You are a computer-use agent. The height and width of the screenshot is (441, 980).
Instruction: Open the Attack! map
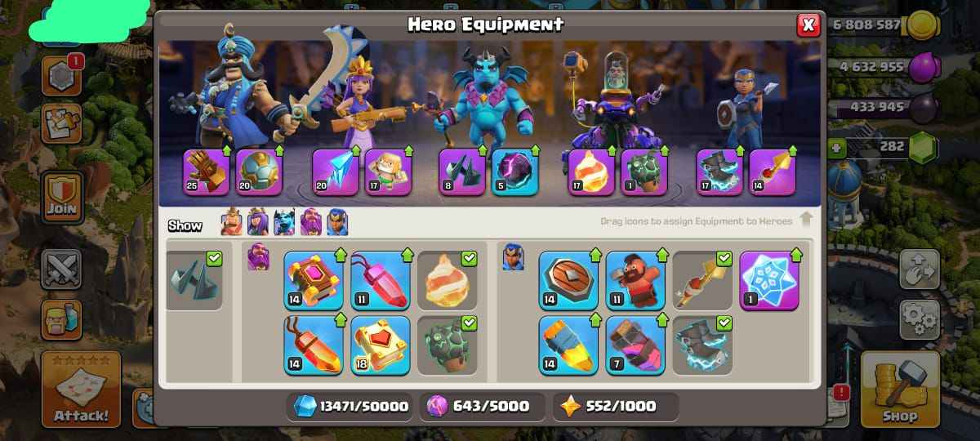pos(81,391)
